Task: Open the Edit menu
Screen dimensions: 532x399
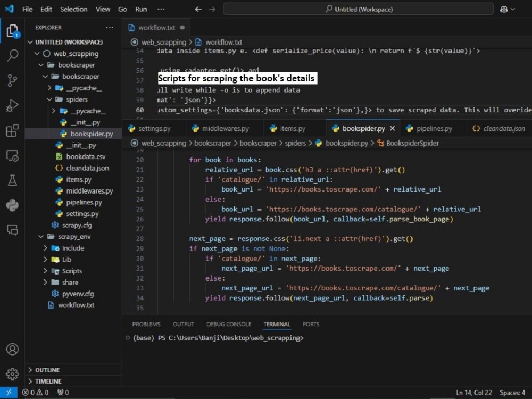Action: (x=46, y=9)
